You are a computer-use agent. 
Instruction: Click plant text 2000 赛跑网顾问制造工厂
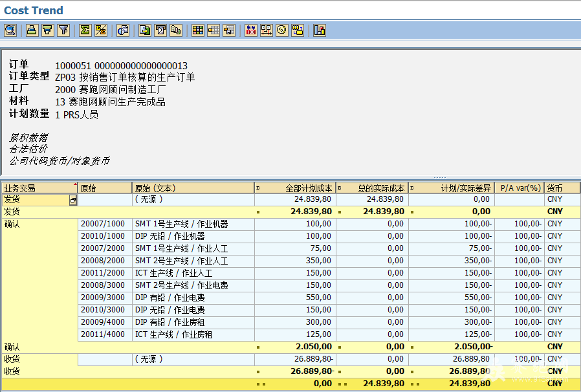coord(111,90)
